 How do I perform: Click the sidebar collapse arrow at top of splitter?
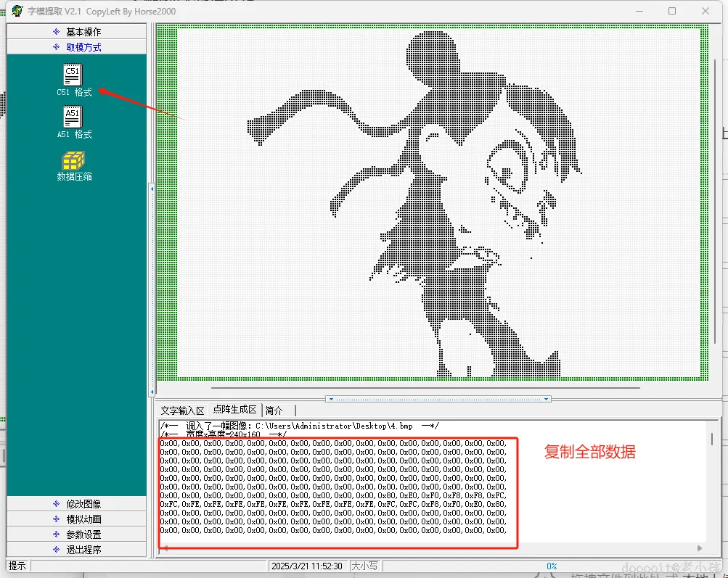tap(152, 189)
